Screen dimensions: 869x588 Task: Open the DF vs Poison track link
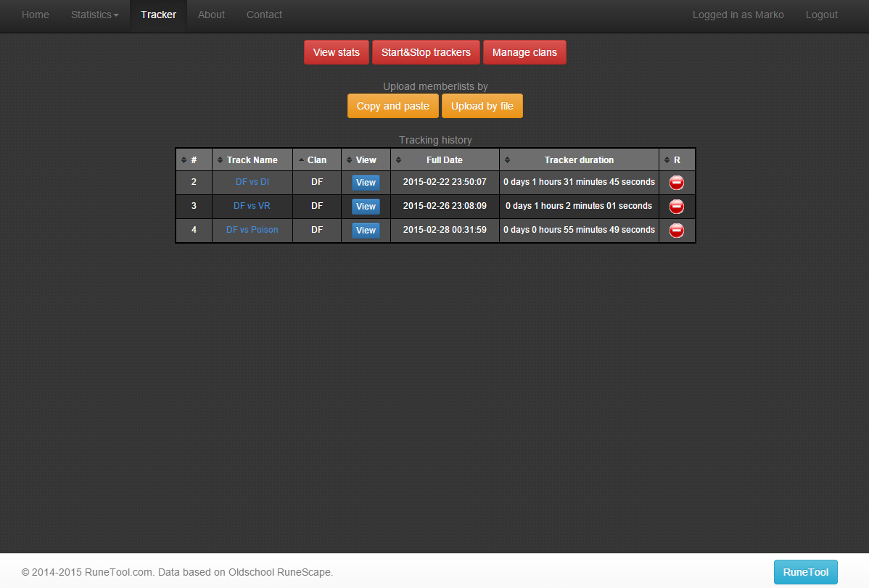click(252, 229)
